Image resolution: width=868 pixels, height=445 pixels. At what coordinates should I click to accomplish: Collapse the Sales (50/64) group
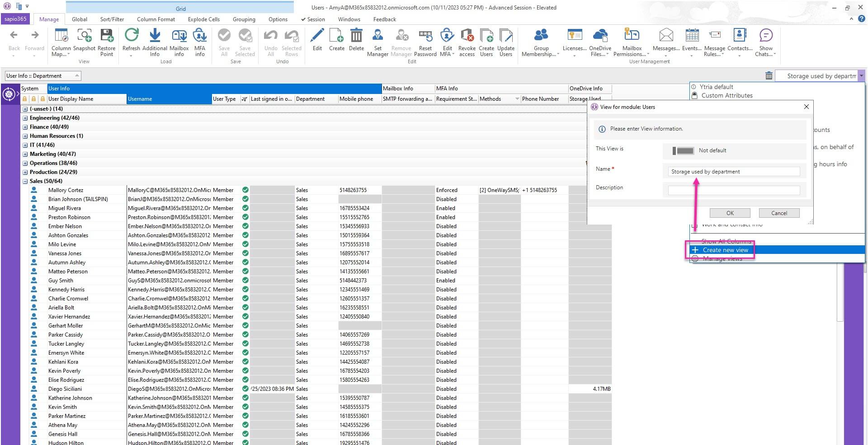(25, 181)
